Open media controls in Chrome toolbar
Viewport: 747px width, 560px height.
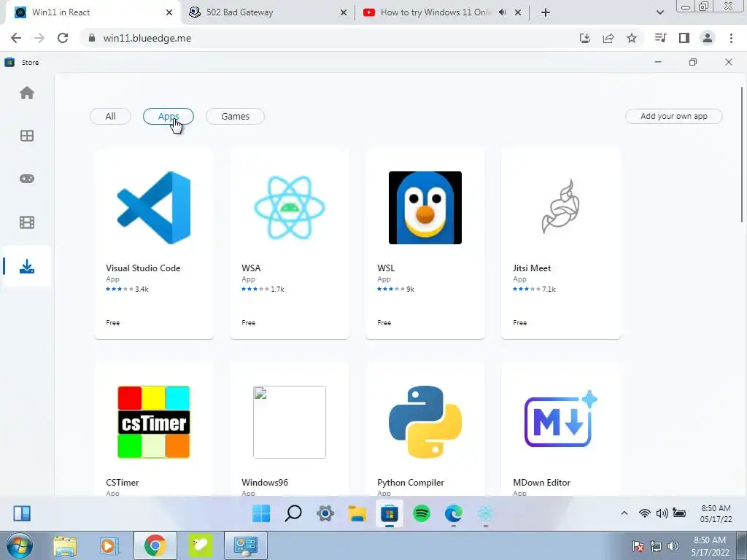[660, 38]
